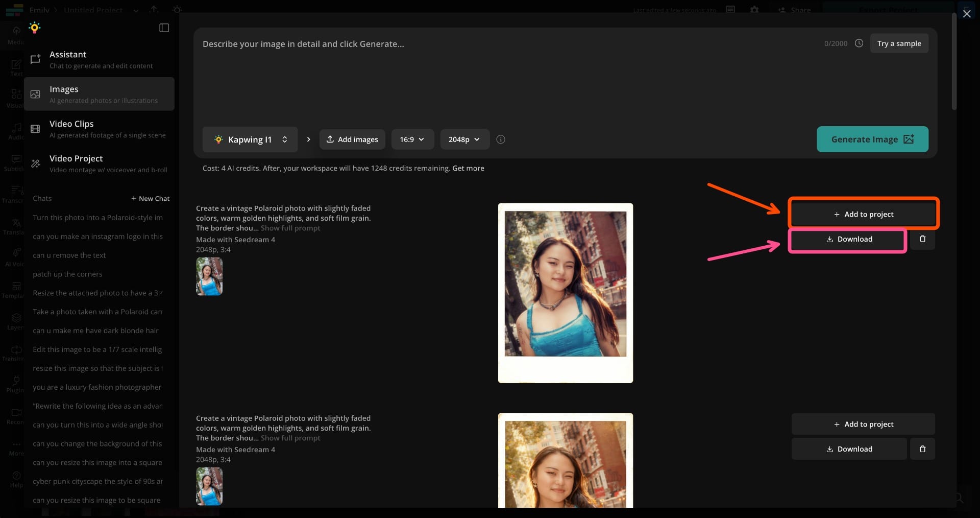Click the Add images button
This screenshot has height=518, width=980.
coord(352,139)
